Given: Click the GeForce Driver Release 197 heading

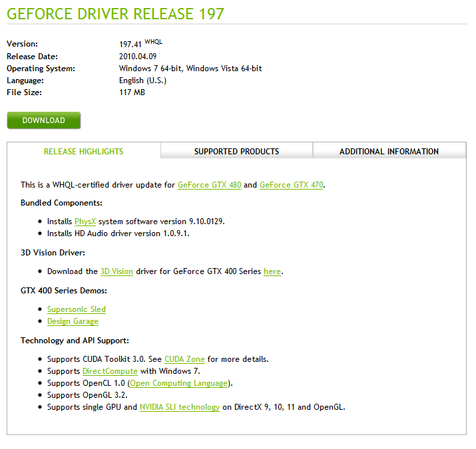Looking at the screenshot, I should point(115,14).
